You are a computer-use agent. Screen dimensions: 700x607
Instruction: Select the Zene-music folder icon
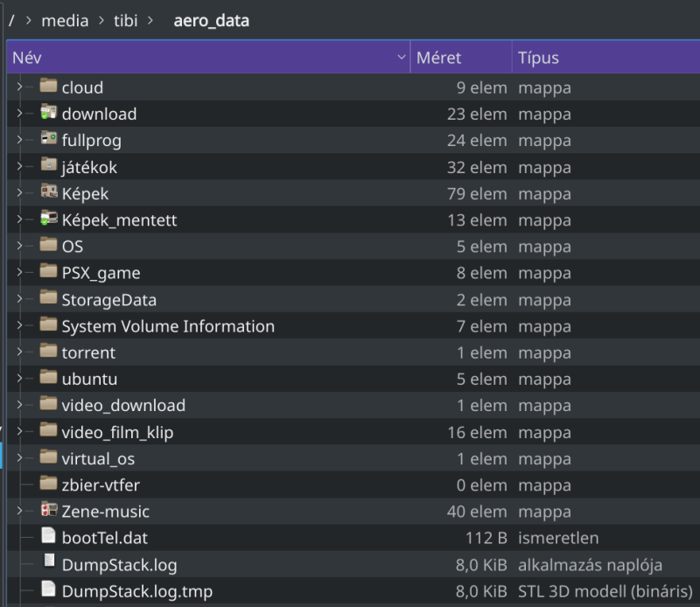click(49, 509)
